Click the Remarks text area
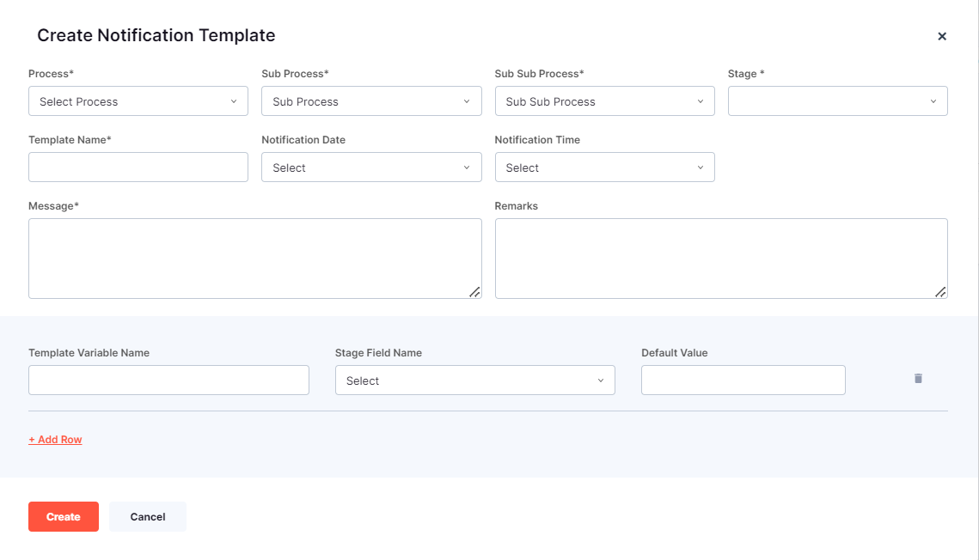 [x=720, y=258]
